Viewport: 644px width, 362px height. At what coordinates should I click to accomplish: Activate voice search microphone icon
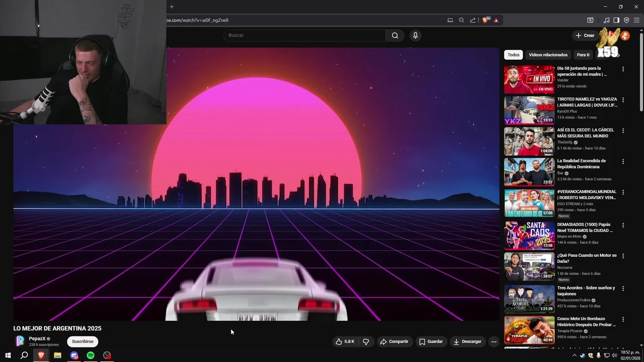(415, 35)
